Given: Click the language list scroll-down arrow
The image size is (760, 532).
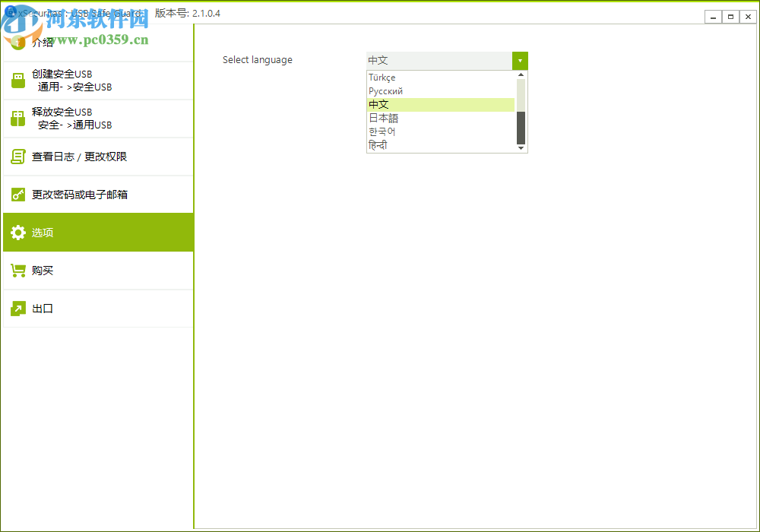Looking at the screenshot, I should point(521,148).
